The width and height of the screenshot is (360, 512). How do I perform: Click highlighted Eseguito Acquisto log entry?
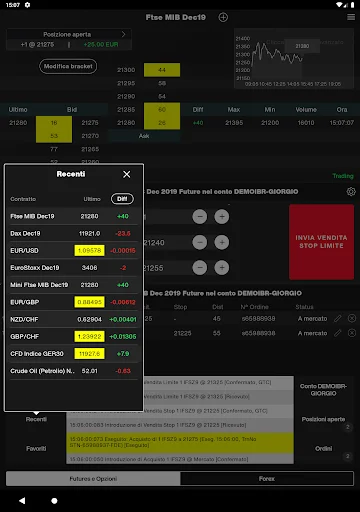[180, 442]
